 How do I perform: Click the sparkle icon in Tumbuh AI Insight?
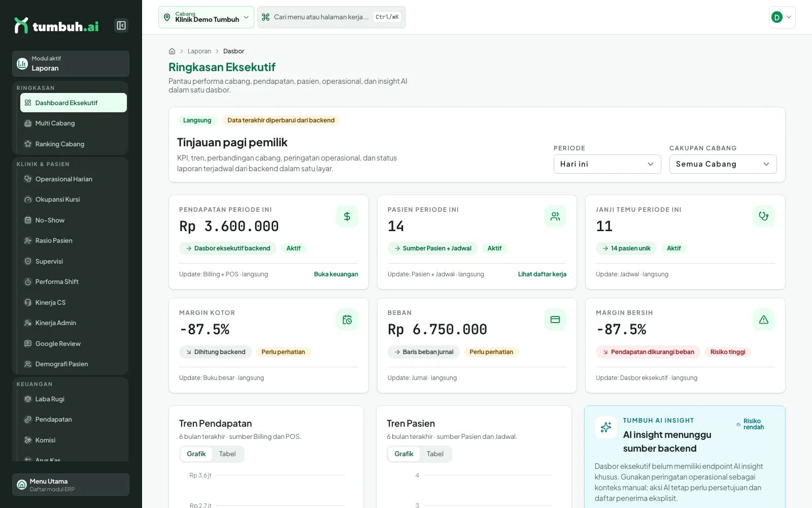pos(606,427)
